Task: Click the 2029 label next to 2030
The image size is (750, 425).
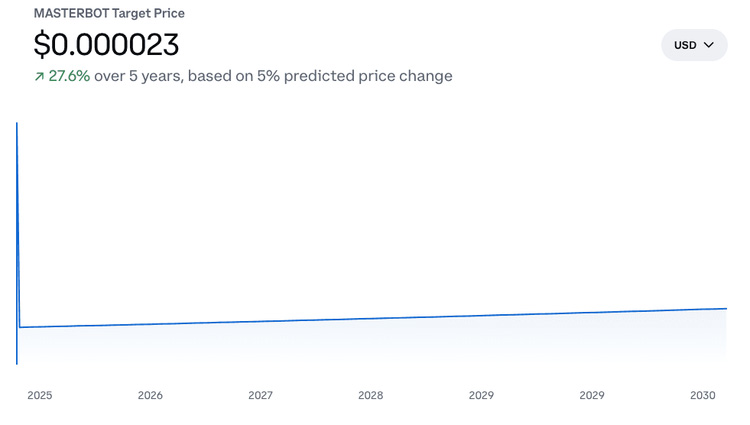Action: click(x=592, y=395)
